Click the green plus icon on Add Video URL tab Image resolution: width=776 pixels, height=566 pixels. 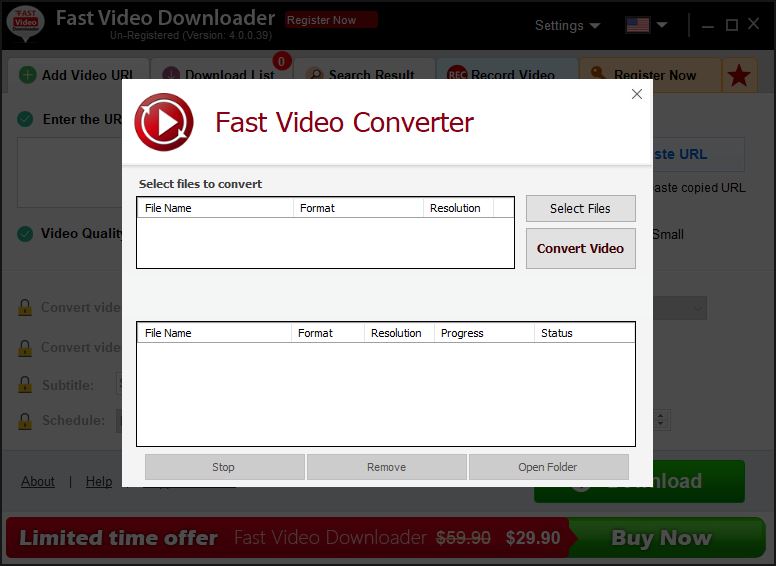pos(27,75)
